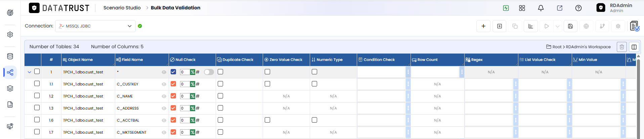The width and height of the screenshot is (644, 139).
Task: Toggle eye icon for C_ADDRESS field
Action: pos(164,108)
